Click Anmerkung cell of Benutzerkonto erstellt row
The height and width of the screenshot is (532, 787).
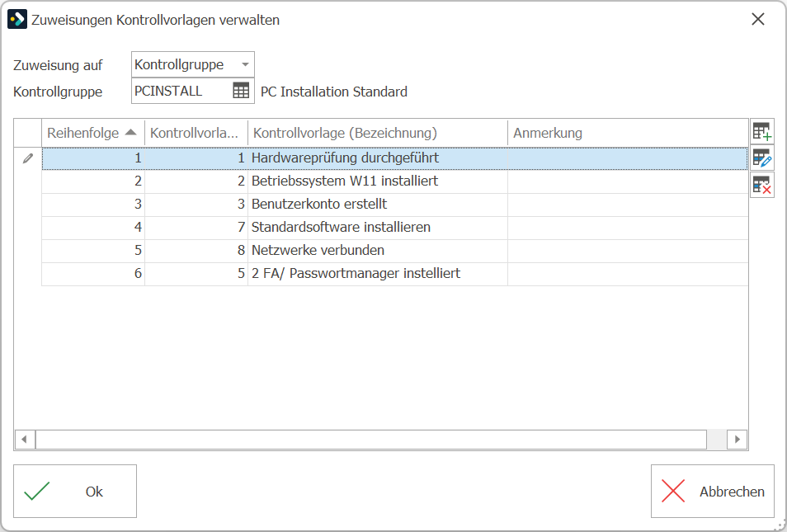click(x=628, y=205)
